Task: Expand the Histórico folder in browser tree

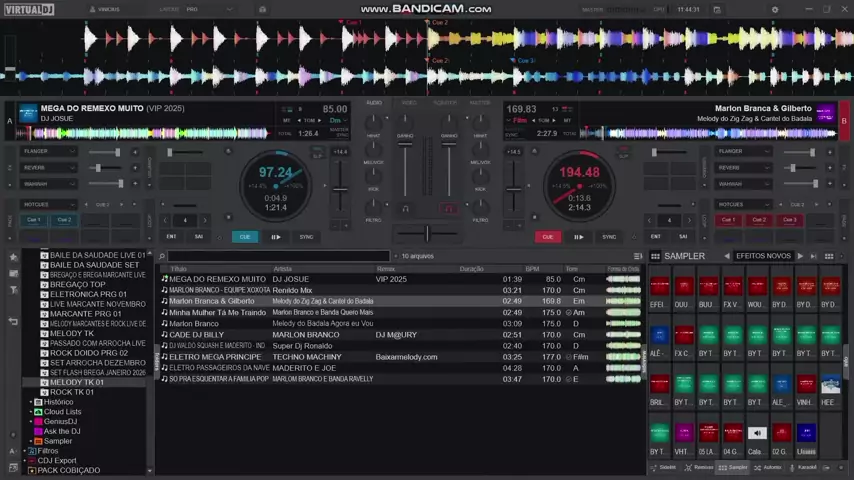Action: point(31,401)
